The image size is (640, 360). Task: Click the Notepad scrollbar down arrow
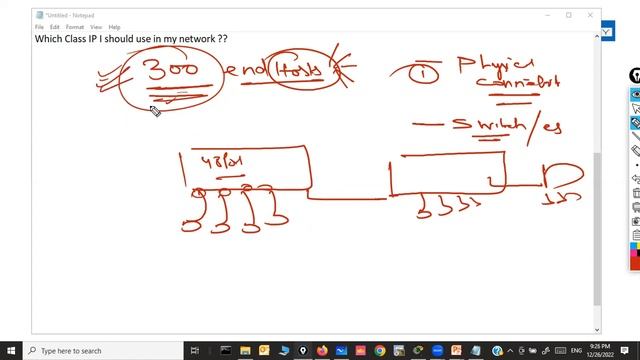597,330
